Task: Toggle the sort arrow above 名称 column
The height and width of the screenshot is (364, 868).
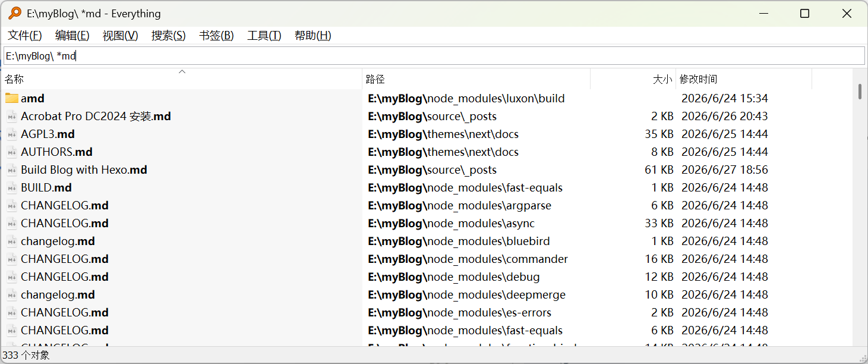Action: [182, 71]
